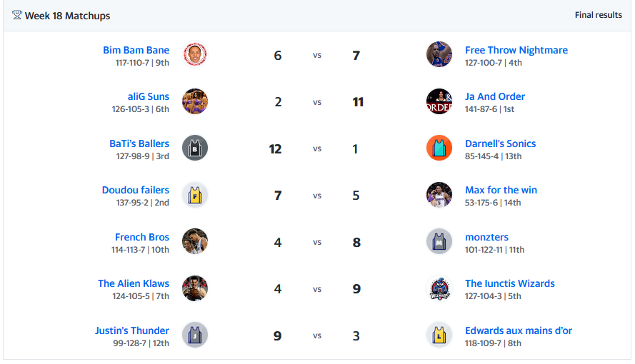Open the Bim Bam Bane team link
The height and width of the screenshot is (364, 635).
click(x=136, y=50)
